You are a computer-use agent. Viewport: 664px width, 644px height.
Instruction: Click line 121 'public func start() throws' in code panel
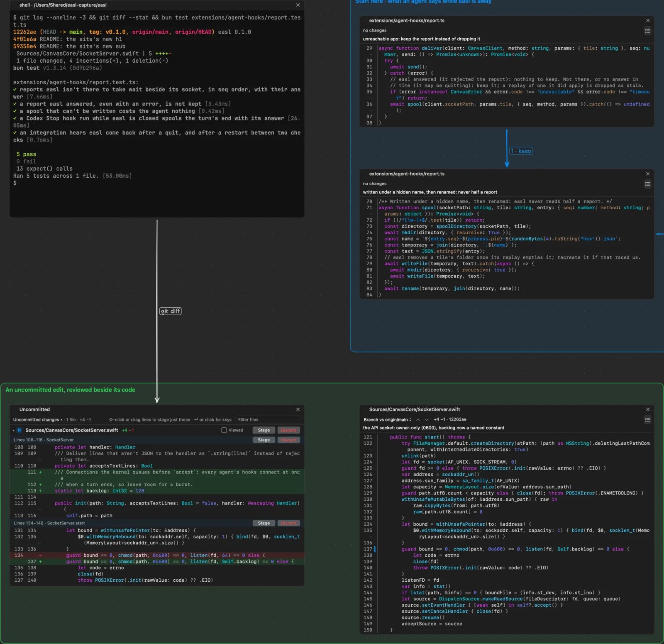507,437
